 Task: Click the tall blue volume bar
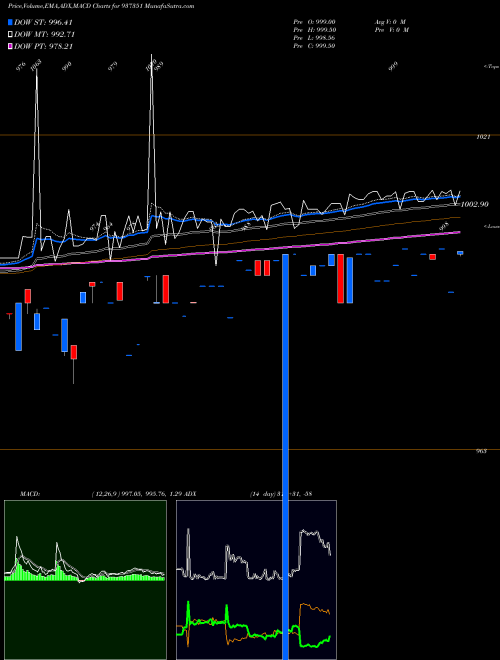pos(285,457)
